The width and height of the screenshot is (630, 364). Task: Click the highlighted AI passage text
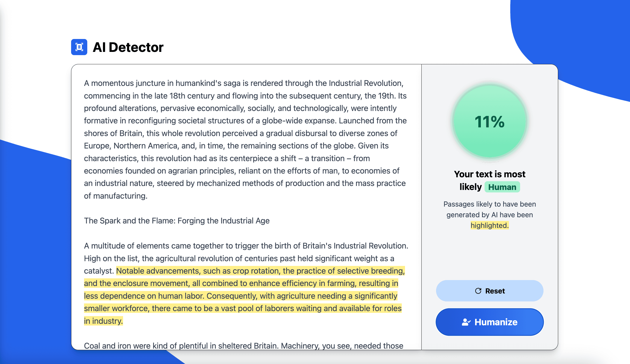pos(241,296)
